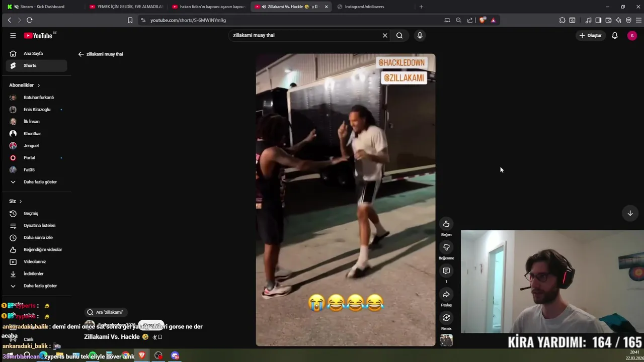Go to the YouTube logo home link
This screenshot has height=362, width=644.
pos(38,35)
